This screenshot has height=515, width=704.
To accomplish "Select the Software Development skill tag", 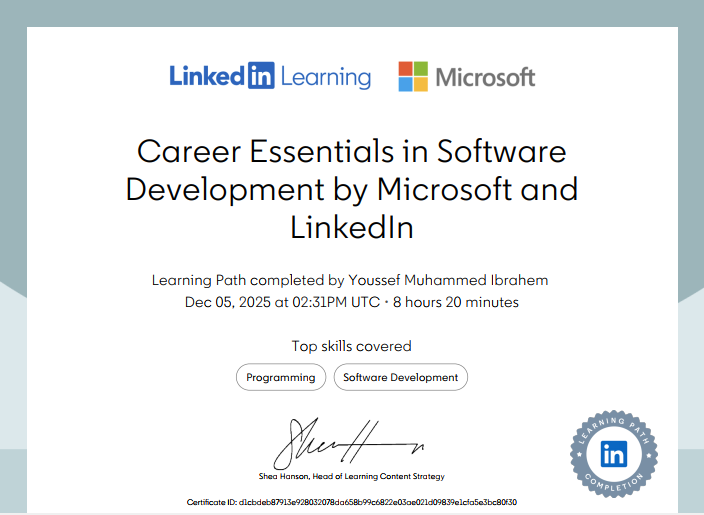I will 400,377.
